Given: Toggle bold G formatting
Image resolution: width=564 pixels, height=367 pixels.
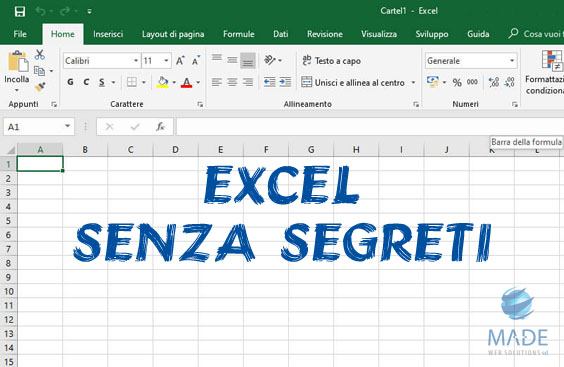Looking at the screenshot, I should pos(70,82).
